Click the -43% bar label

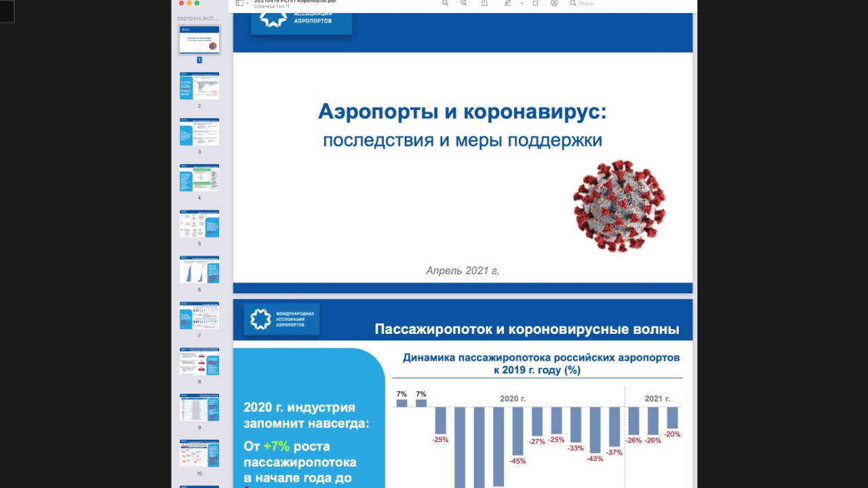[595, 459]
